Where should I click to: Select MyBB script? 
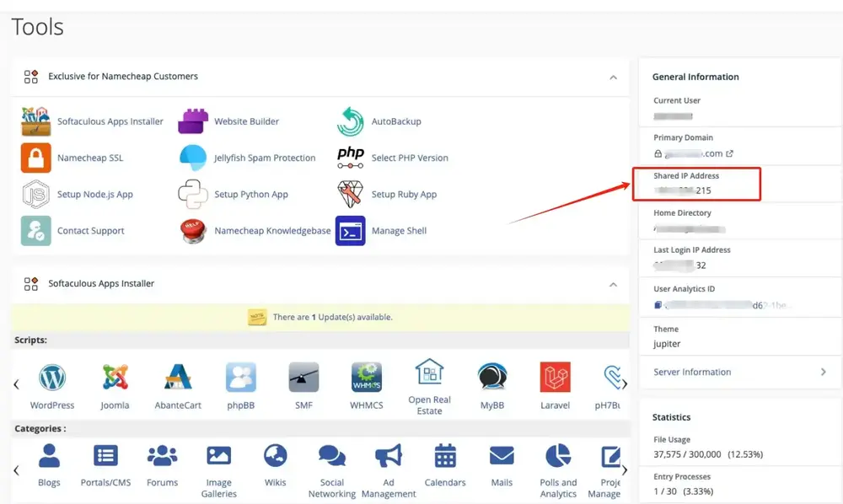[x=492, y=386]
